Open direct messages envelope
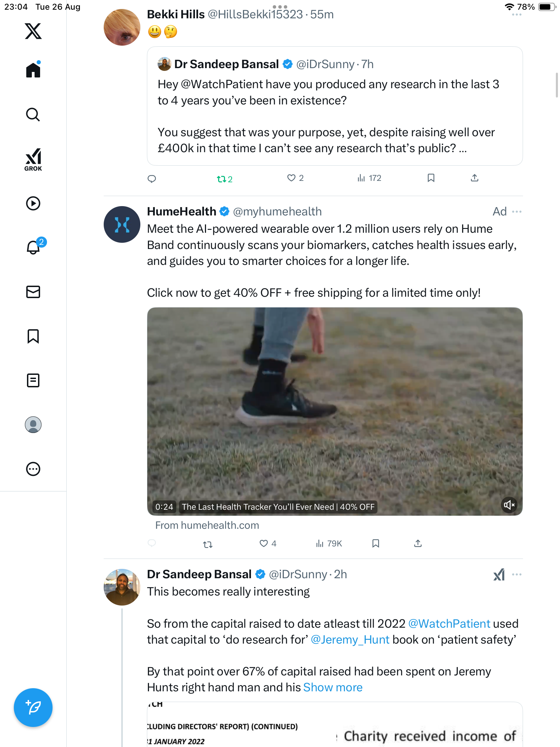 point(33,292)
